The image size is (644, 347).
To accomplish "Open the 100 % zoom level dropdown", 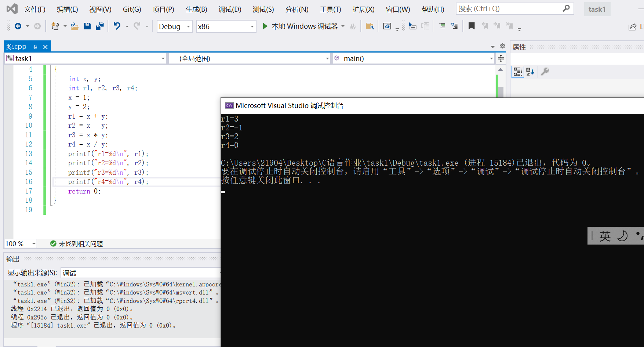I will (x=21, y=243).
